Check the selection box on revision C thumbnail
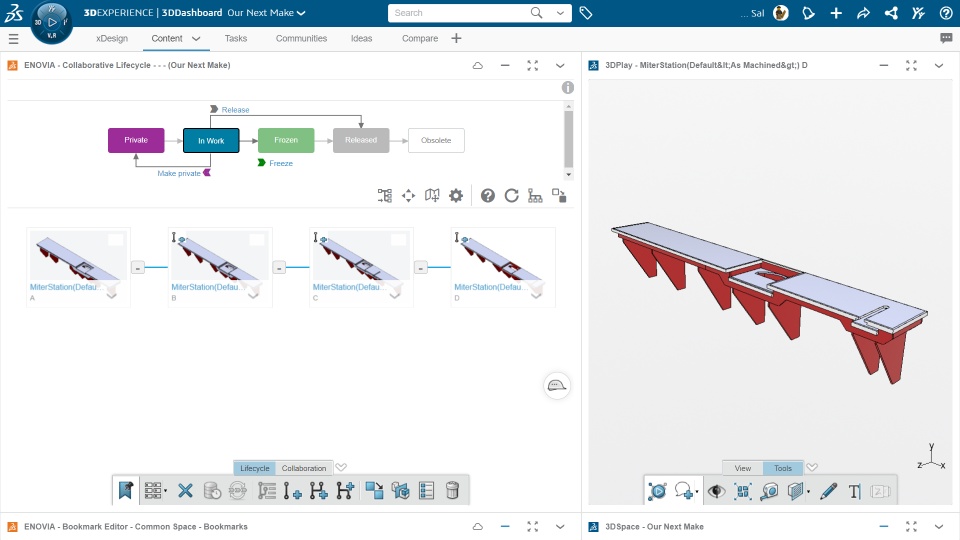 click(x=398, y=239)
